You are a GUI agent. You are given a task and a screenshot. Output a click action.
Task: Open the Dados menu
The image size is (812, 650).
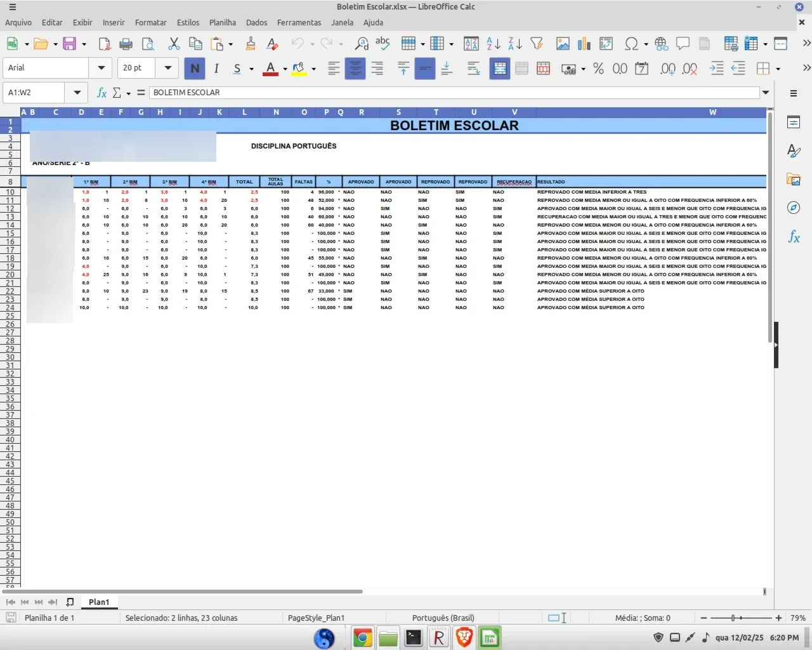click(x=256, y=22)
